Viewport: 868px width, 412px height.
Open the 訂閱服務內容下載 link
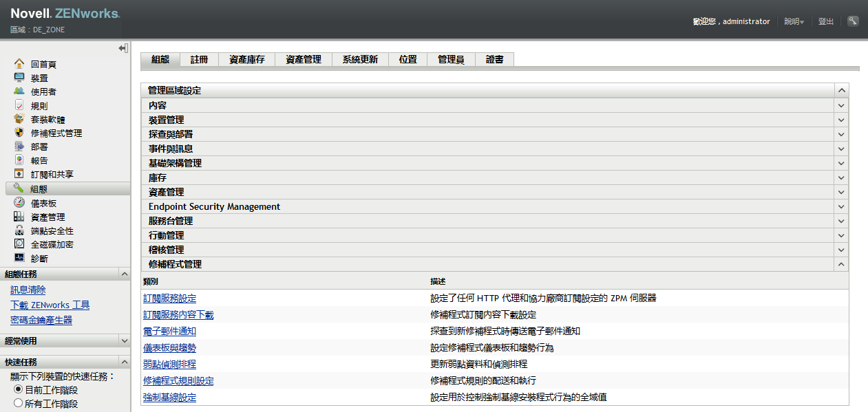(x=178, y=314)
